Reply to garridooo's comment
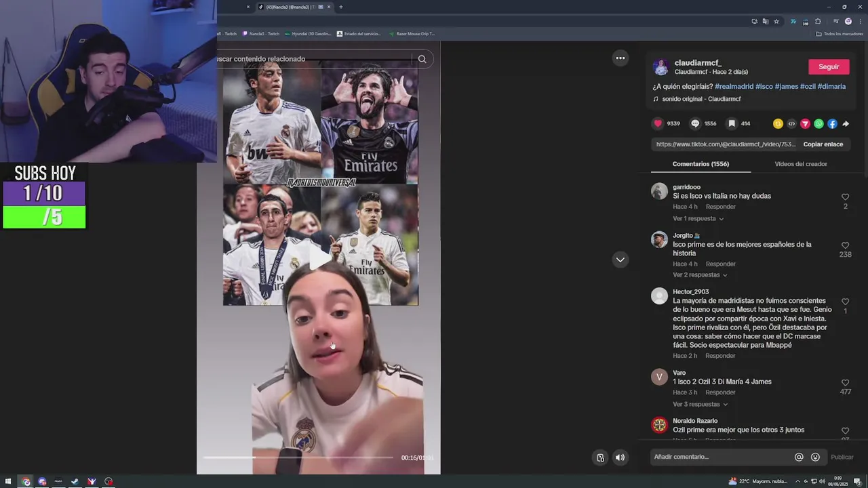This screenshot has height=488, width=868. coord(720,207)
